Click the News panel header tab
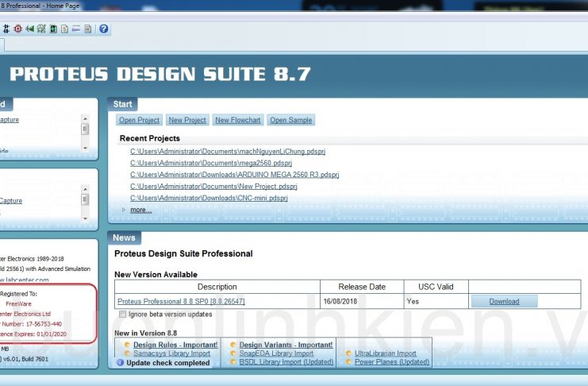Image resolution: width=588 pixels, height=386 pixels. pos(124,237)
